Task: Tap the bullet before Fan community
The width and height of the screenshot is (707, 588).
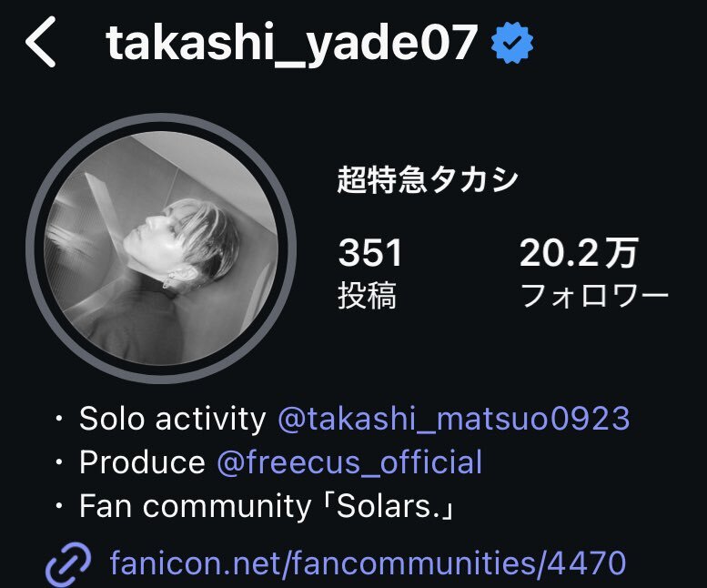Action: pyautogui.click(x=58, y=506)
